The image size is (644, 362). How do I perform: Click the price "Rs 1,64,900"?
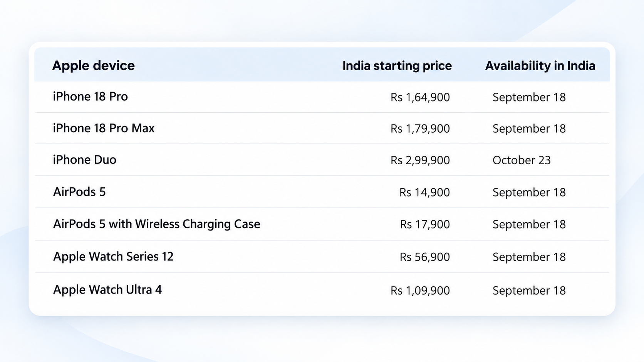(420, 97)
